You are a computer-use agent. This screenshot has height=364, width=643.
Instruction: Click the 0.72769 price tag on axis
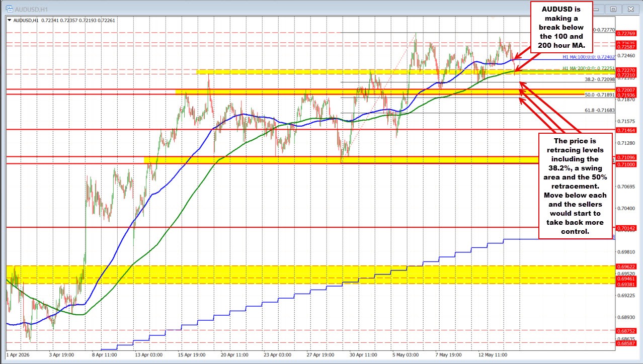[627, 33]
